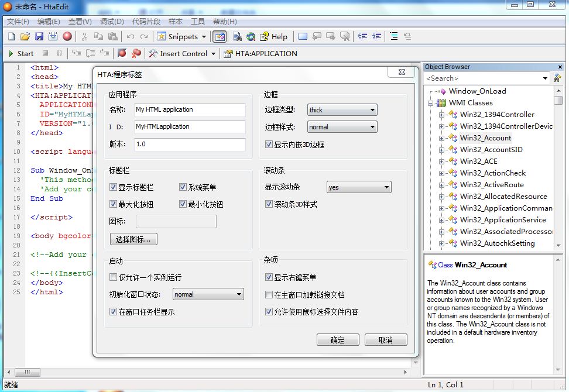Click the clear all breakpoints icon
The height and width of the screenshot is (392, 569).
pos(136,53)
